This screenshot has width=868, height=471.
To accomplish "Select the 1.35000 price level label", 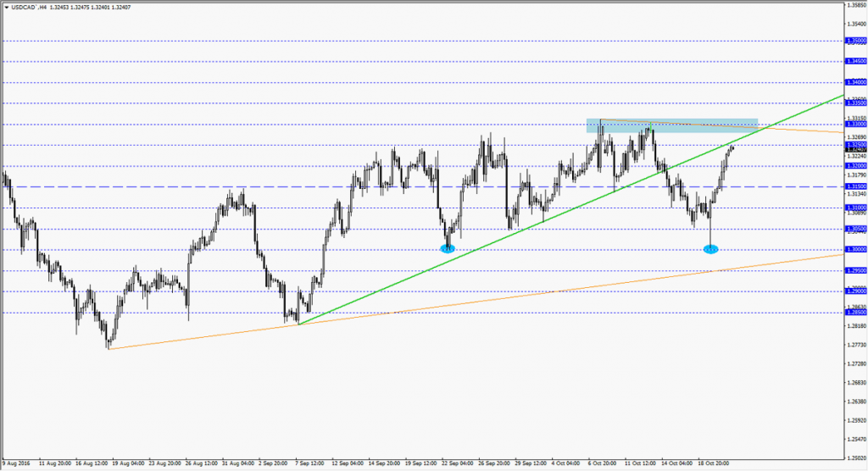I will click(856, 41).
